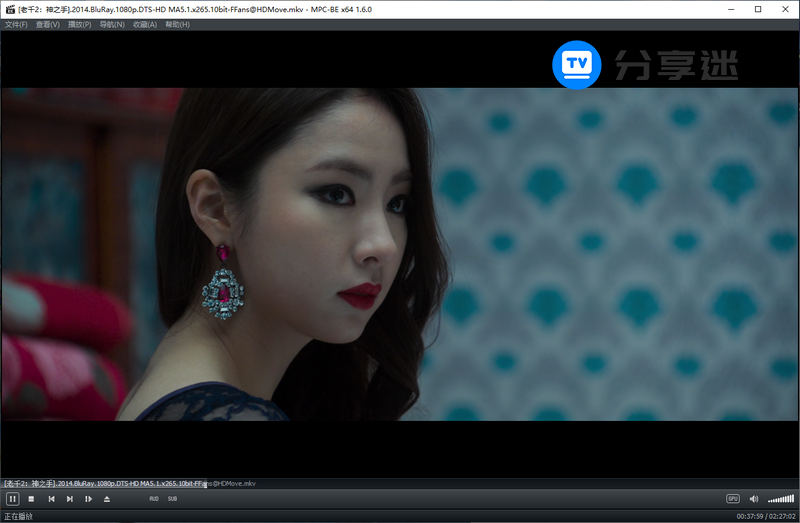This screenshot has height=523, width=800.
Task: Mute the sound using the speaker icon
Action: pyautogui.click(x=753, y=498)
